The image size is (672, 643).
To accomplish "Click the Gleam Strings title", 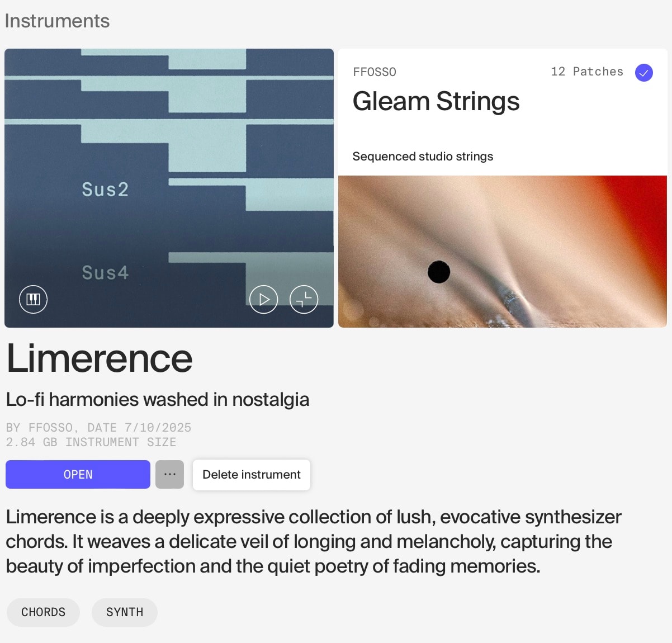I will pyautogui.click(x=436, y=102).
